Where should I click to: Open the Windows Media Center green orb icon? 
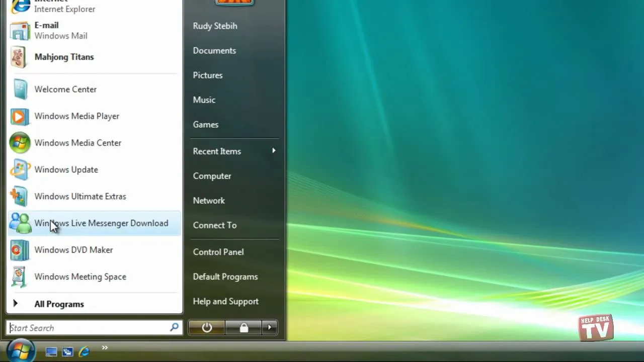20,143
